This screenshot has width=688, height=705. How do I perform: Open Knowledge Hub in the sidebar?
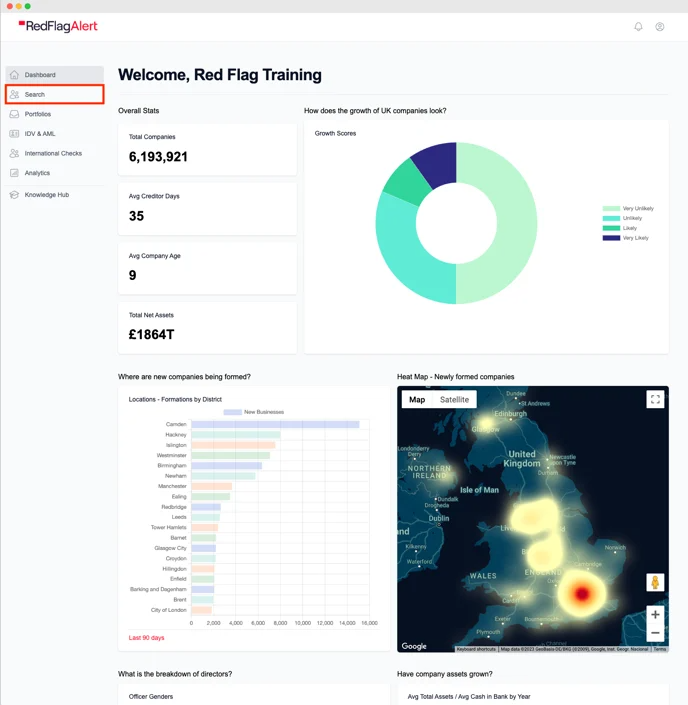(54, 195)
